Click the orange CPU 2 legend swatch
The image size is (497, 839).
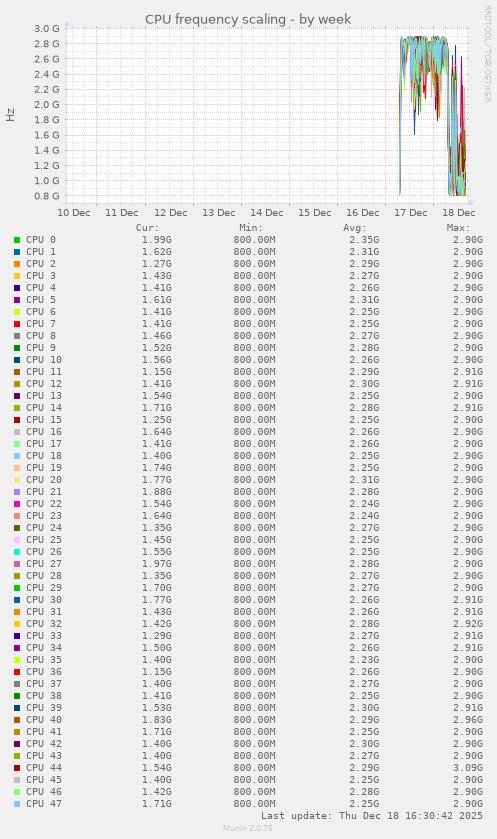17,264
